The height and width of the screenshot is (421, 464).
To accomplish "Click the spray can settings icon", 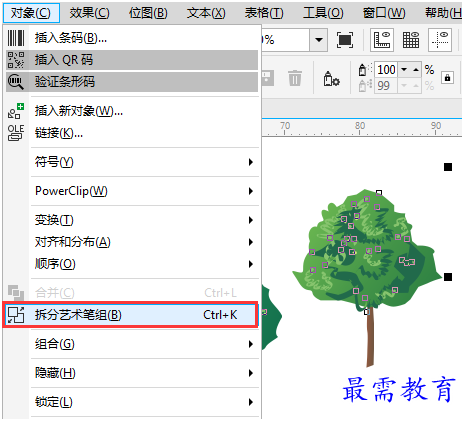I will (331, 79).
